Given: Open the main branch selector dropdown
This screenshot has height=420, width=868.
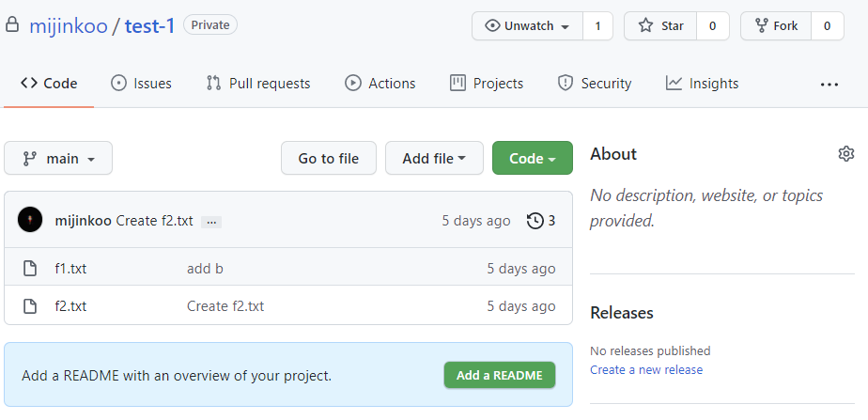Looking at the screenshot, I should pos(58,158).
